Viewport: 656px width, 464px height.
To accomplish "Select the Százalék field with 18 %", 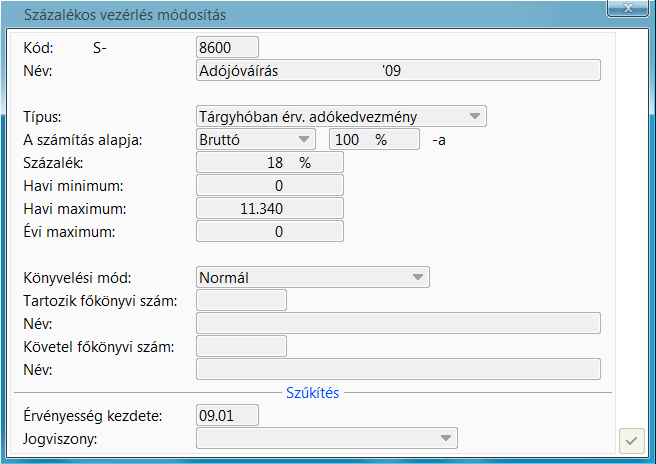I will tap(270, 162).
